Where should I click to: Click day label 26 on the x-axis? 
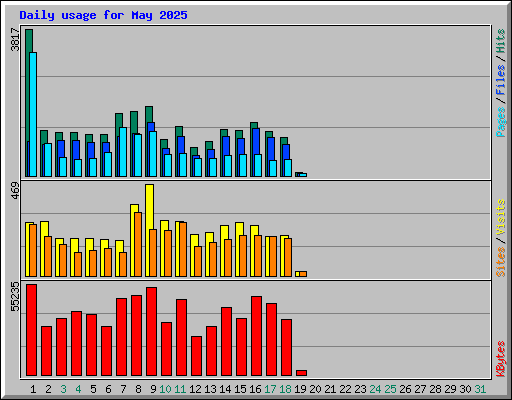tap(405, 389)
